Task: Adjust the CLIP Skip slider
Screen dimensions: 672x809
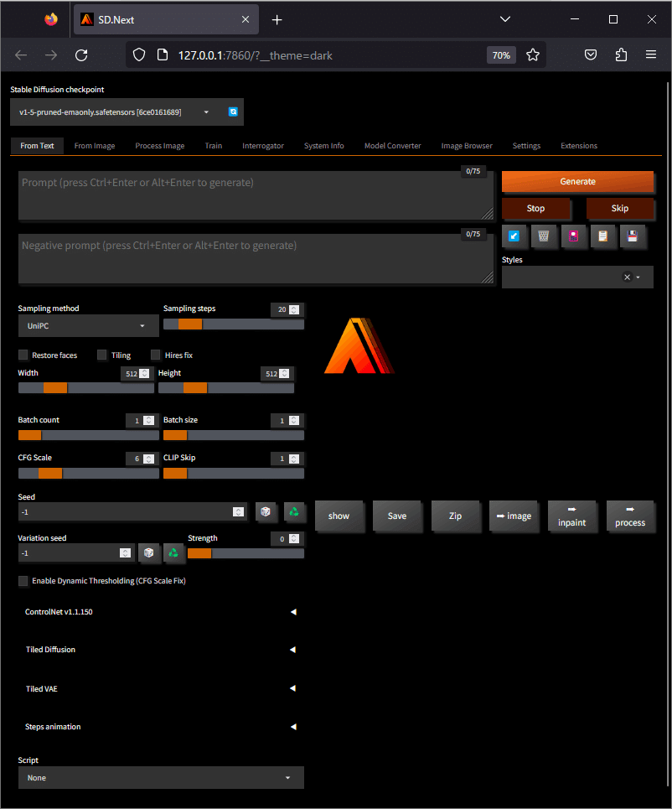Action: pyautogui.click(x=234, y=473)
